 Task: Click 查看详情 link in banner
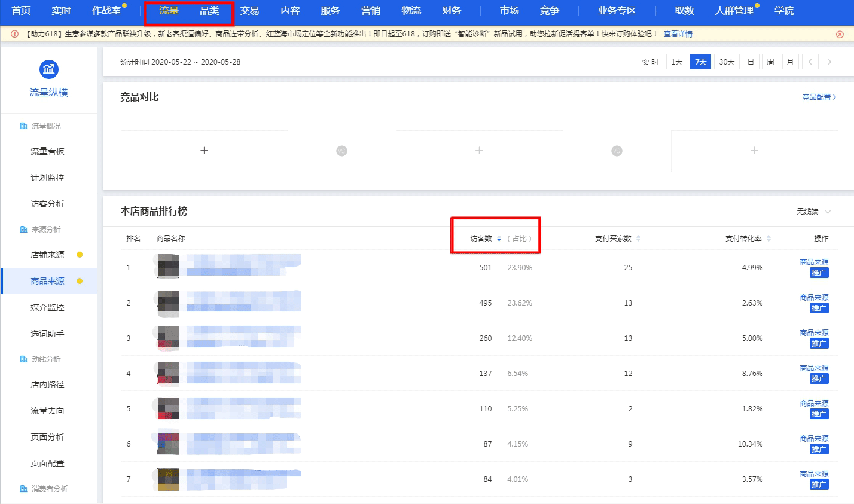point(678,34)
